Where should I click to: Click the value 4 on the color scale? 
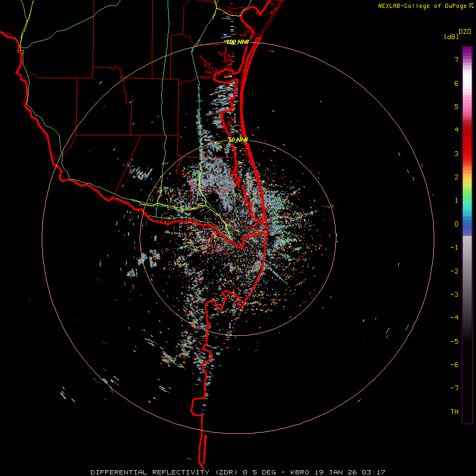point(456,130)
